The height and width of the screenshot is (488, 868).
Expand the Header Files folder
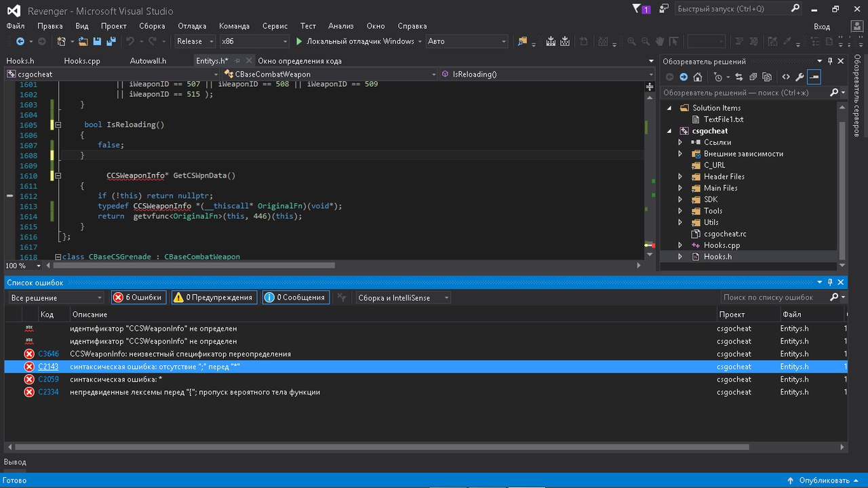680,177
